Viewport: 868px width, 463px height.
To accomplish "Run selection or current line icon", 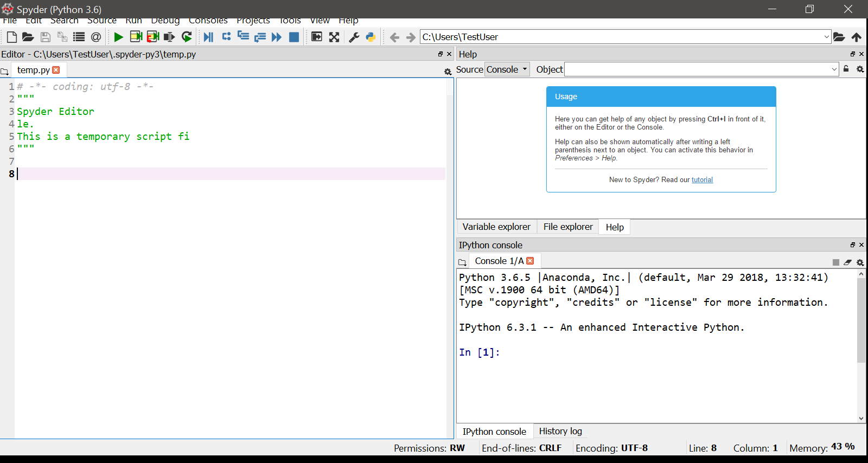I will [x=170, y=37].
